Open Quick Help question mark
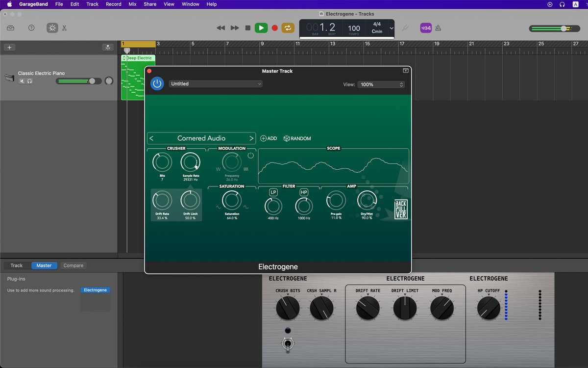Screen dimensions: 588x368 tap(31, 28)
